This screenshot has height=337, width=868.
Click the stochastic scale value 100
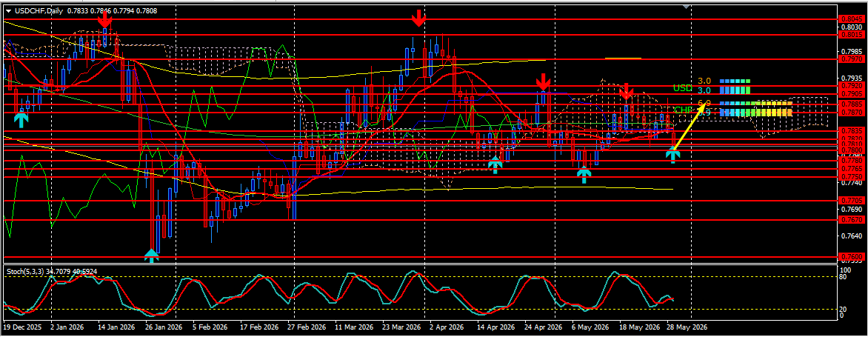pos(845,270)
